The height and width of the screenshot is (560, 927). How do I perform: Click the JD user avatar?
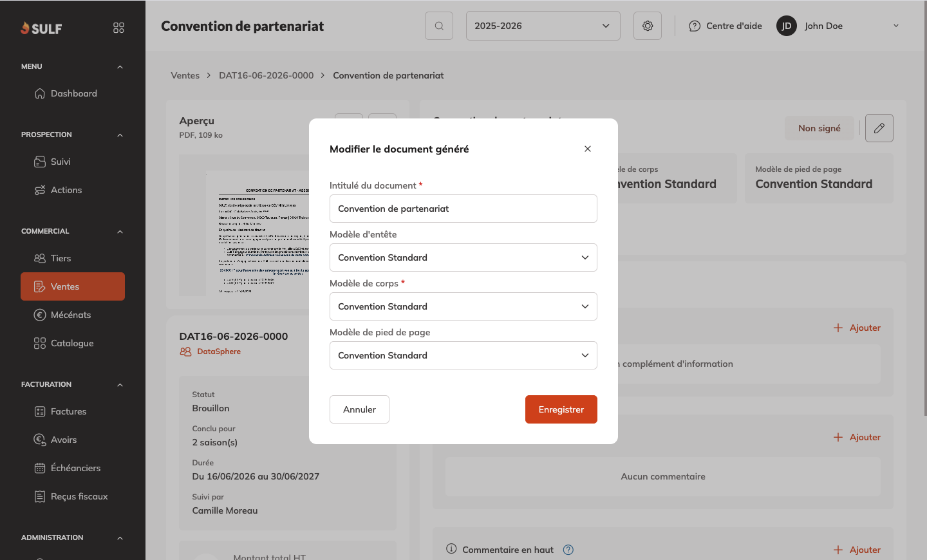pyautogui.click(x=787, y=26)
